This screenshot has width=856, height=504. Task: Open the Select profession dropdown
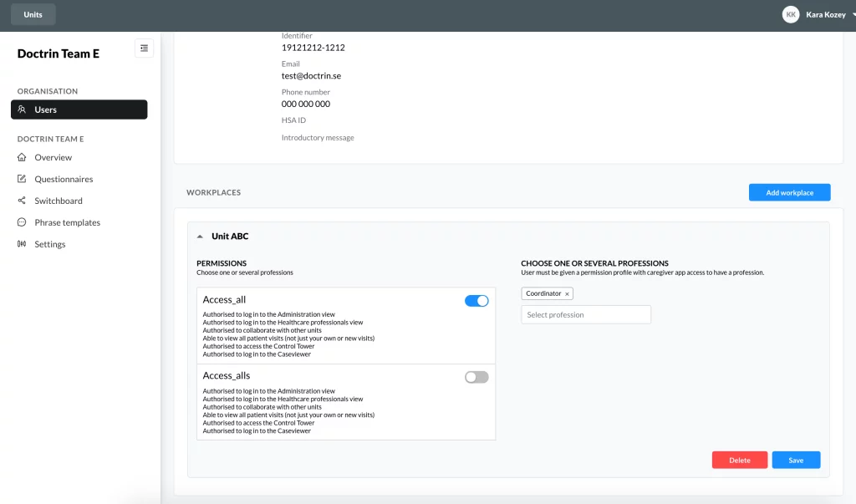pos(586,314)
